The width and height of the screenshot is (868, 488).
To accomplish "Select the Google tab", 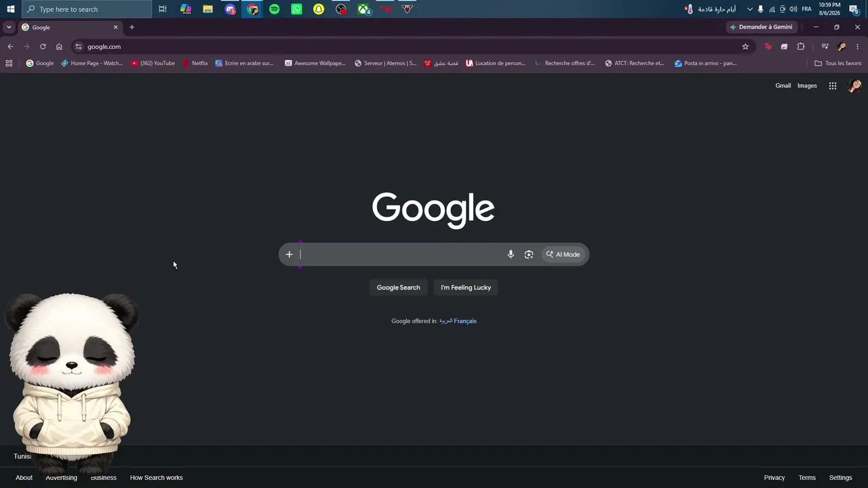I will (x=70, y=27).
